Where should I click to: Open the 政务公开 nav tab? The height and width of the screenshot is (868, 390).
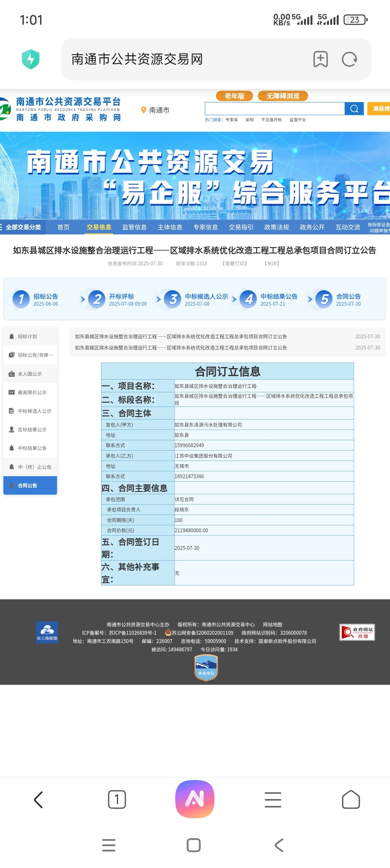[312, 227]
